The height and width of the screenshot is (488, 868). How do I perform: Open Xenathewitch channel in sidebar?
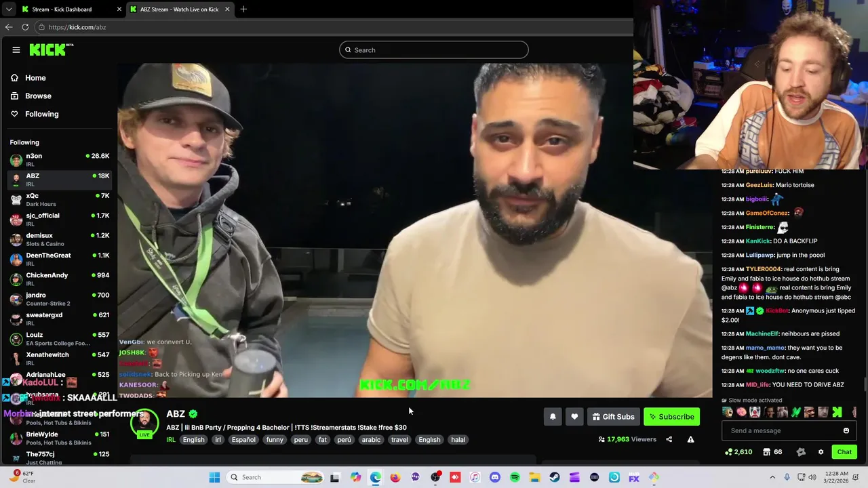pos(60,359)
